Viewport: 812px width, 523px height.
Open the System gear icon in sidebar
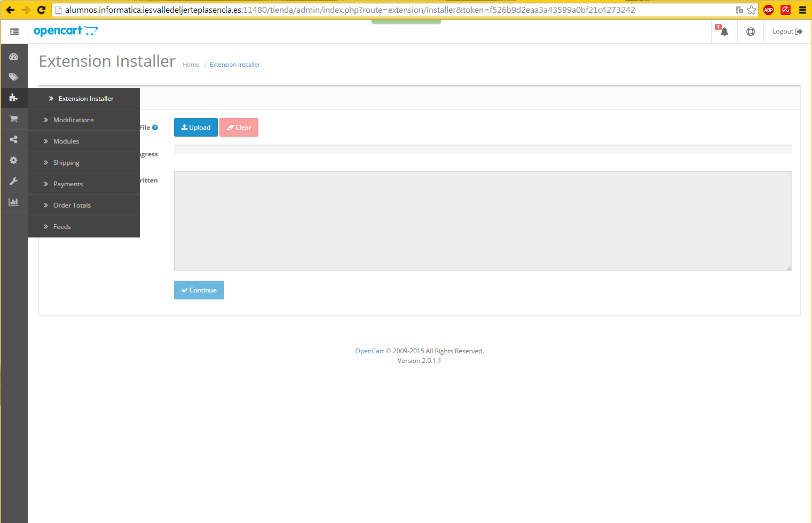pyautogui.click(x=14, y=161)
